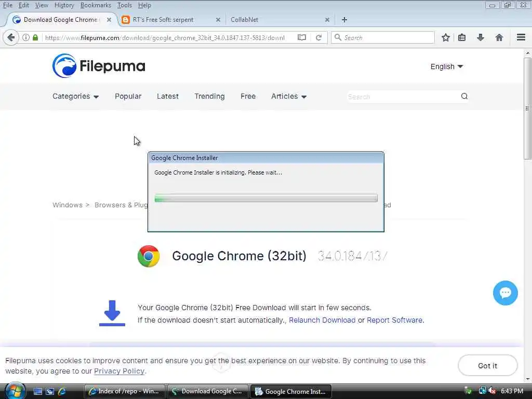The width and height of the screenshot is (532, 399).
Task: Open the File menu
Action: [x=8, y=5]
